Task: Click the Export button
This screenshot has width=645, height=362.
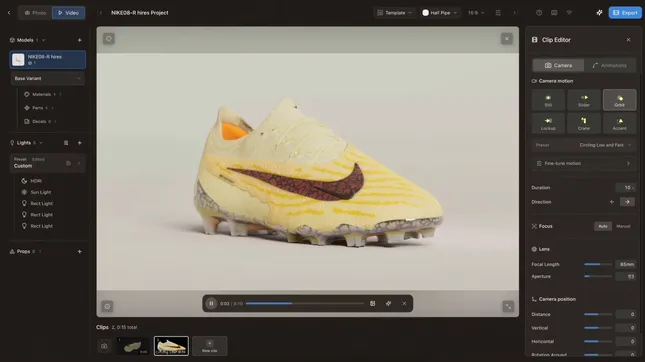Action: click(x=625, y=13)
